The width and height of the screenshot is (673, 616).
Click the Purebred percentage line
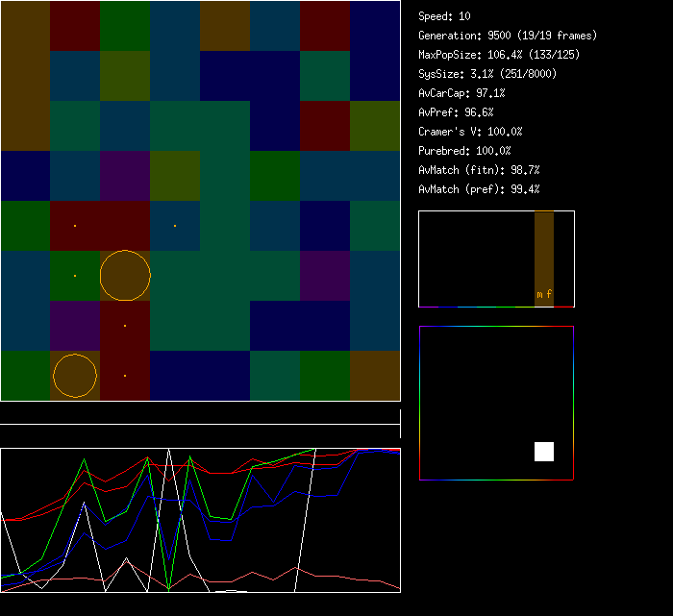tap(464, 151)
